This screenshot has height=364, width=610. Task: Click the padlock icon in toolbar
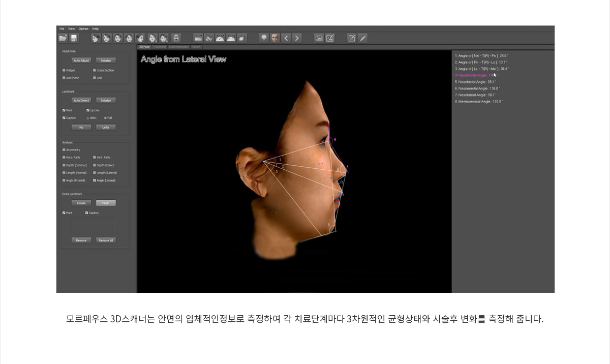(x=176, y=38)
